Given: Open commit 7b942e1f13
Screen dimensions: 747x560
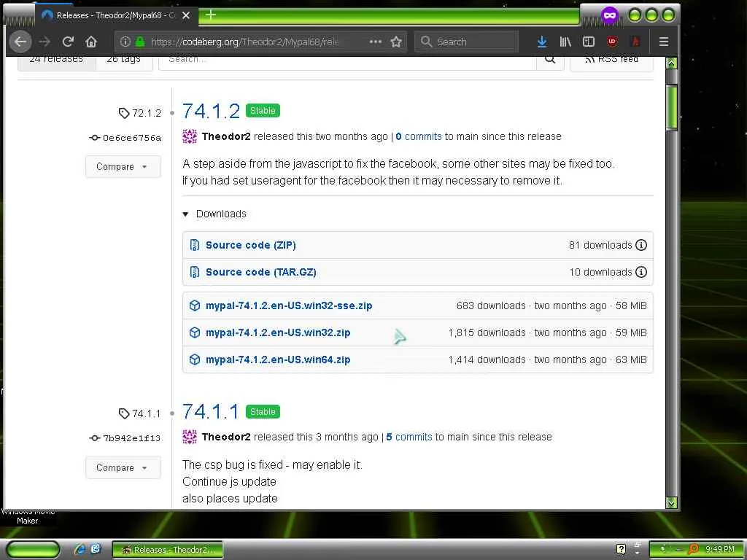Looking at the screenshot, I should (x=125, y=437).
